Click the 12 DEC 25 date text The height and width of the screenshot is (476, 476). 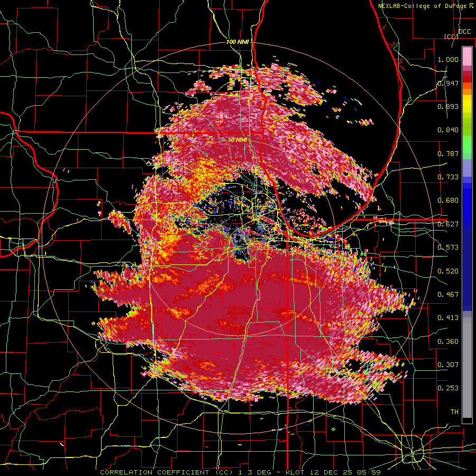click(x=332, y=472)
